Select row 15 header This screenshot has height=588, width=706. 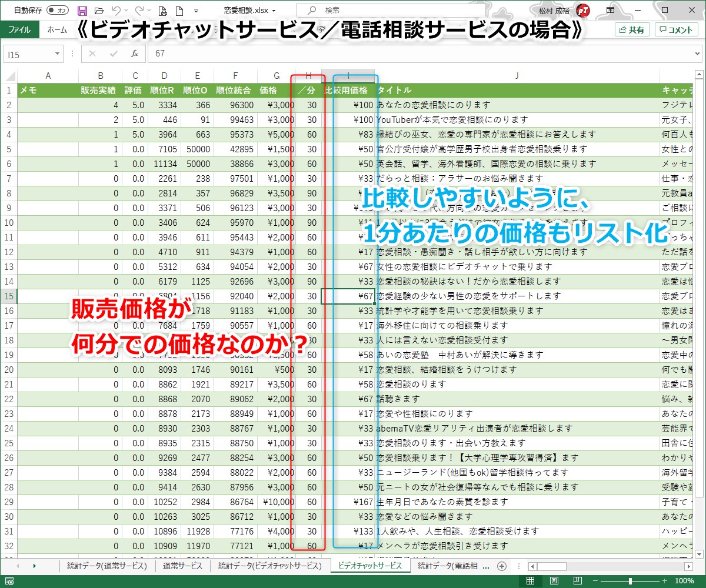pos(8,296)
